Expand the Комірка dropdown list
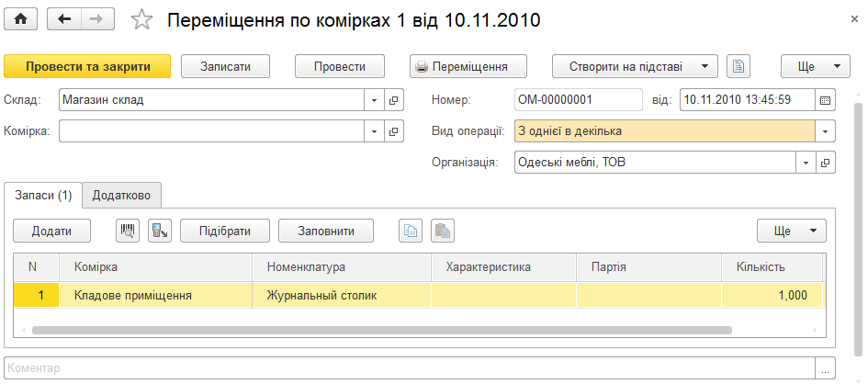The height and width of the screenshot is (384, 868). (x=374, y=131)
